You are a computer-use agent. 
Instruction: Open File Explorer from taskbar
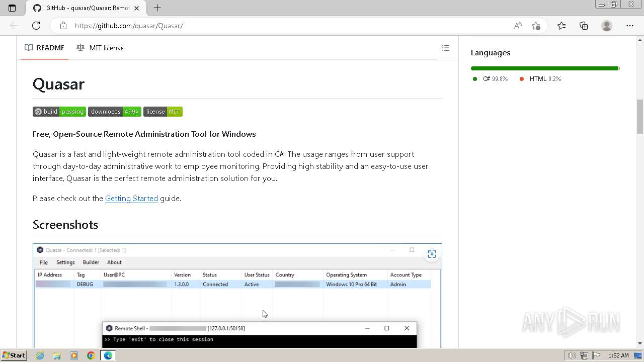pos(57,355)
